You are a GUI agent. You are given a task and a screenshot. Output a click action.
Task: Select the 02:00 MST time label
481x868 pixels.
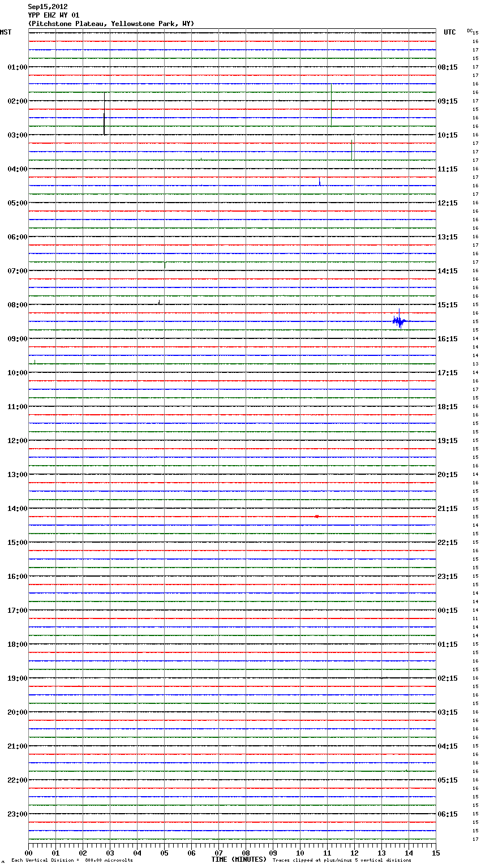18,101
